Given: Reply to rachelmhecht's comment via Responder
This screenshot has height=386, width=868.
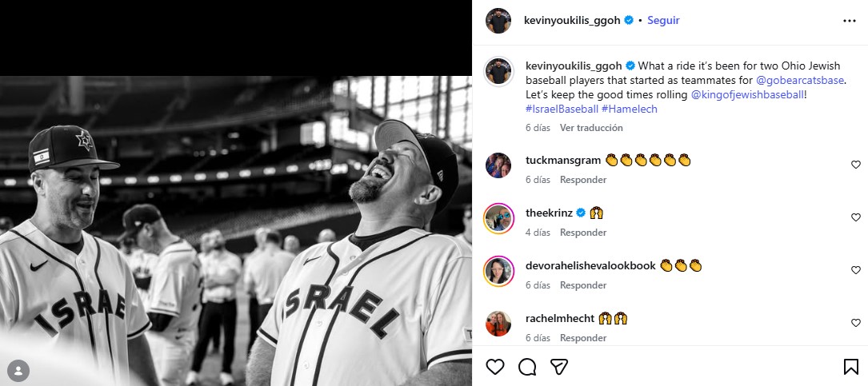Looking at the screenshot, I should click(583, 338).
